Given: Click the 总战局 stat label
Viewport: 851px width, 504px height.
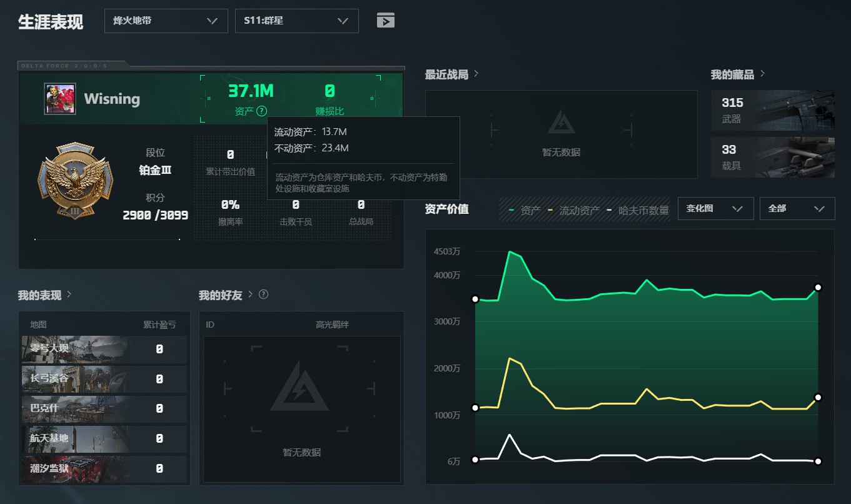Looking at the screenshot, I should pyautogui.click(x=361, y=221).
